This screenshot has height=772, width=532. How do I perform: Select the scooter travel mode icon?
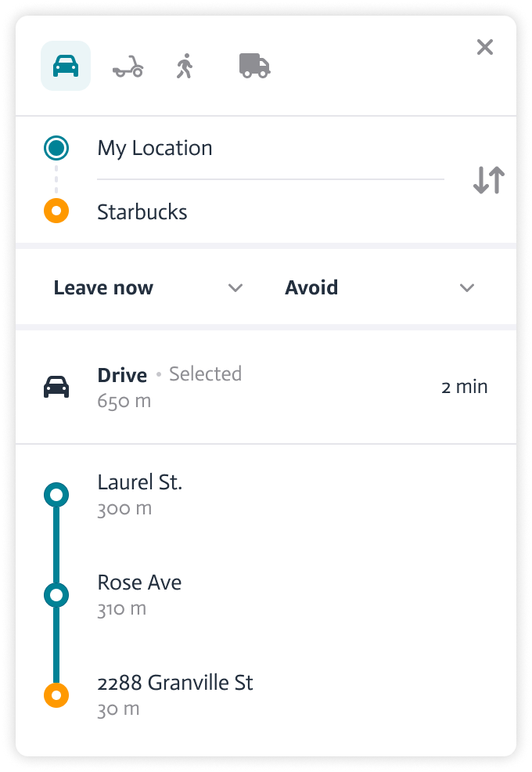click(x=128, y=66)
